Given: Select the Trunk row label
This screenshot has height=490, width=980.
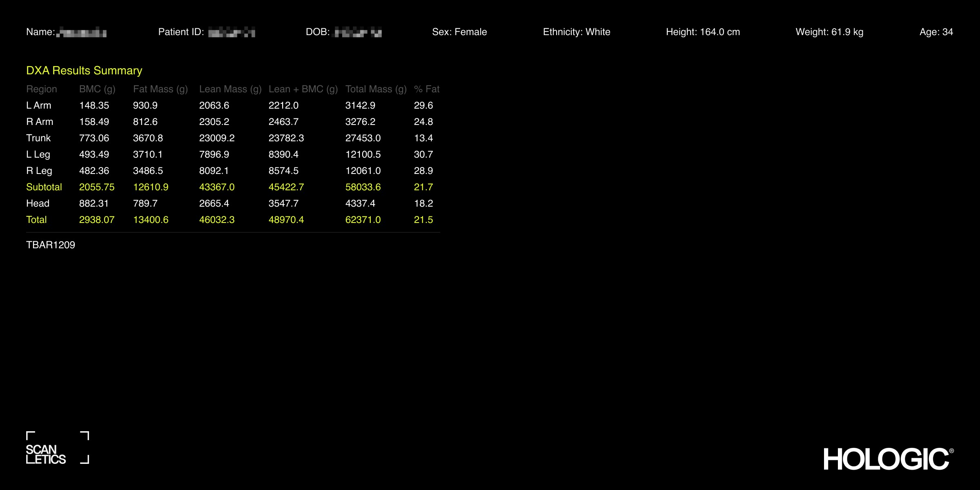Looking at the screenshot, I should [x=38, y=138].
